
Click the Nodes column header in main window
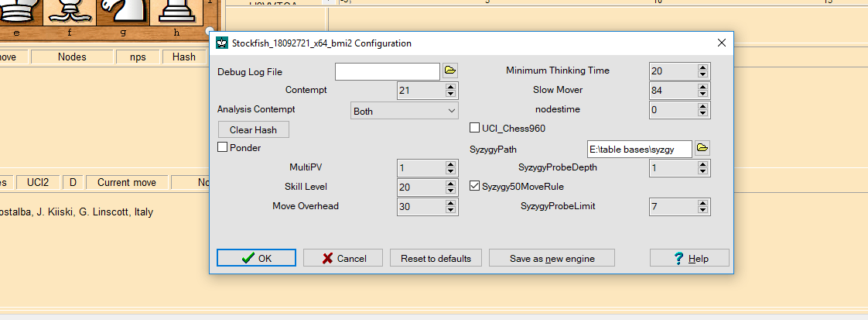pyautogui.click(x=72, y=57)
